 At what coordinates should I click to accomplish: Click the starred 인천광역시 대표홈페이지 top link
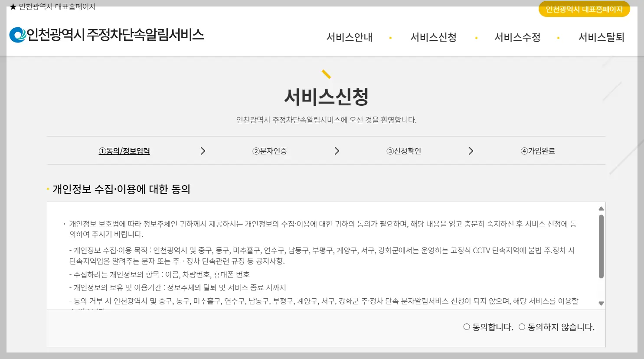tap(52, 7)
